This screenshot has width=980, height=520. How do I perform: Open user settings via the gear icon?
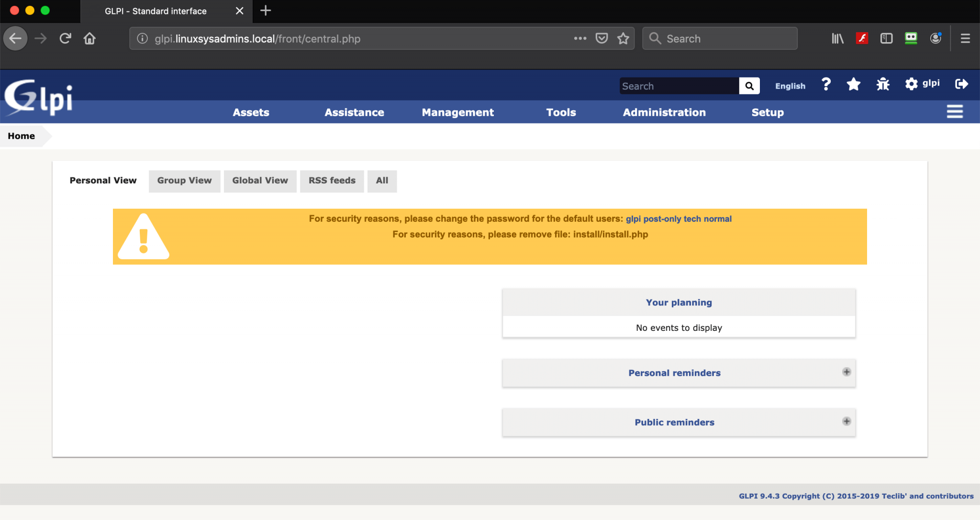(x=911, y=84)
